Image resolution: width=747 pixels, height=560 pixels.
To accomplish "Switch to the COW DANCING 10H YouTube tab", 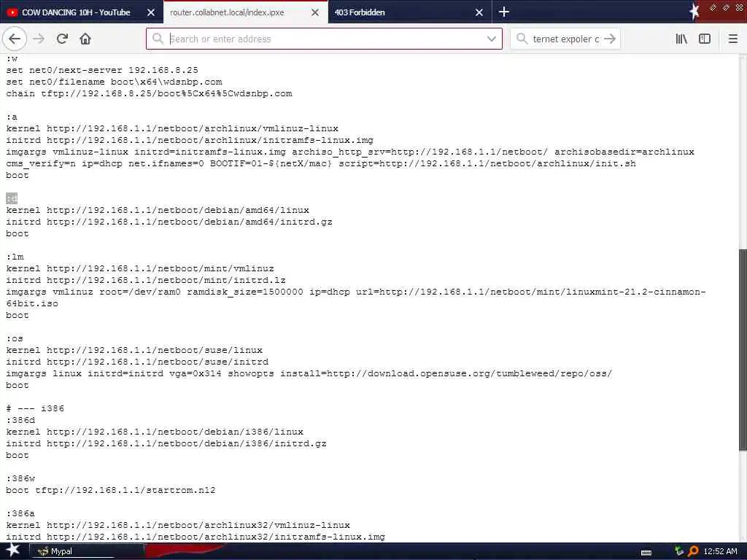I will [x=76, y=12].
